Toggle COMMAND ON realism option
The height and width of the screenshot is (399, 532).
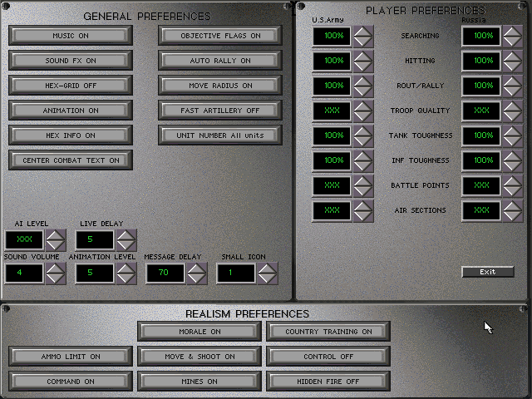pyautogui.click(x=71, y=382)
